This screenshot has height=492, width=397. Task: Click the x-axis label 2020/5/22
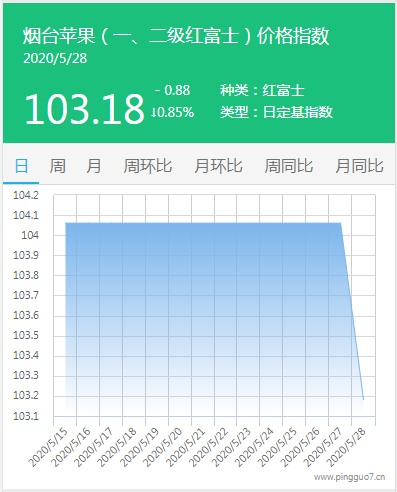pos(209,448)
